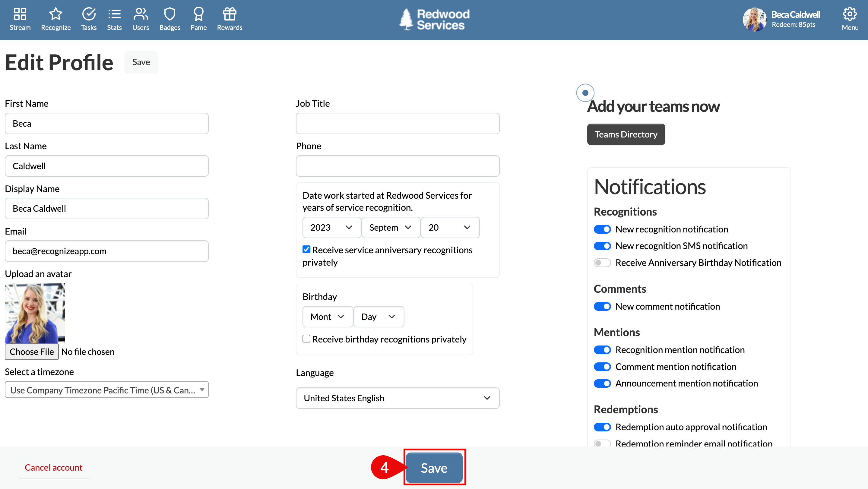Click the Rewards menu label

point(230,28)
